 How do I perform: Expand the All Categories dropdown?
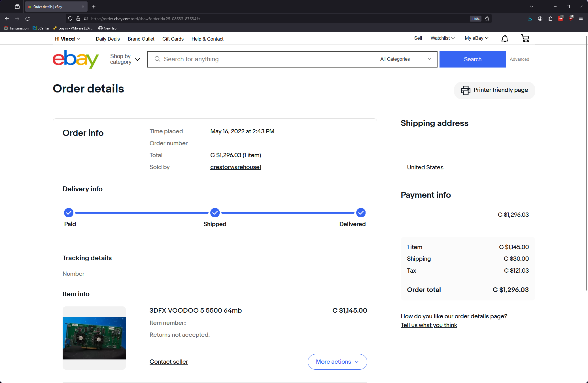[x=405, y=59]
